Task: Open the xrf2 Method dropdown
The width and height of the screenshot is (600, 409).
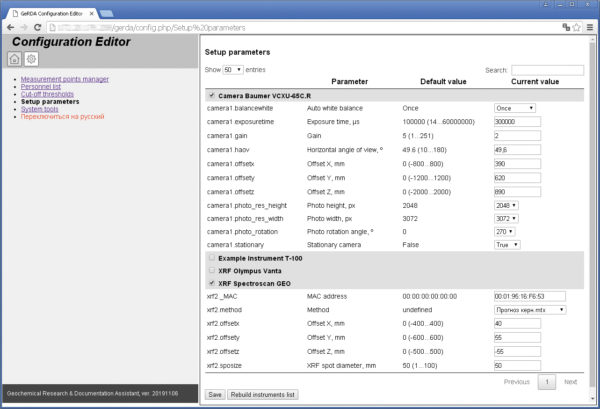Action: click(530, 310)
